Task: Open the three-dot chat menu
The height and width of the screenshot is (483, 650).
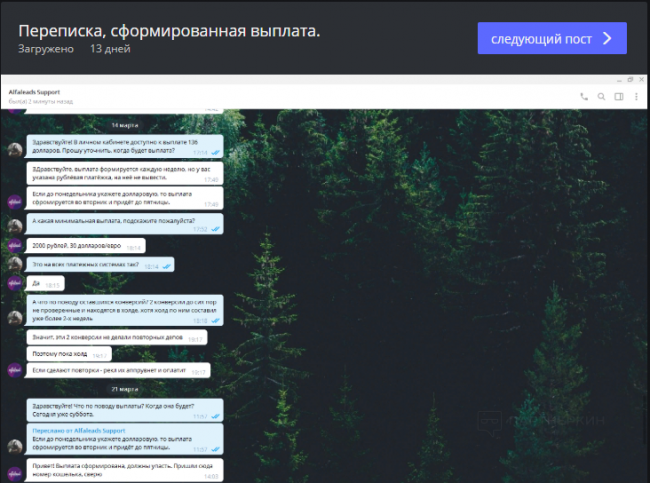Action: click(x=636, y=96)
